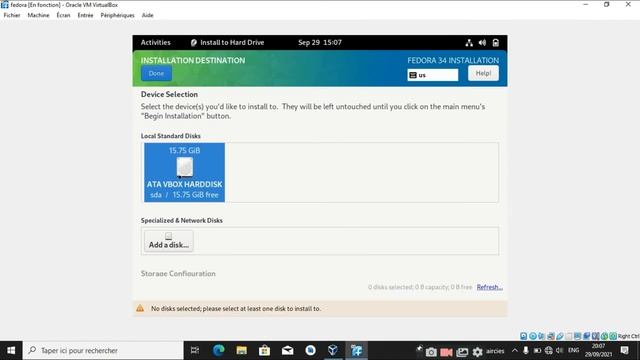
Task: Click the search magnifier icon in the taskbar
Action: 32,350
